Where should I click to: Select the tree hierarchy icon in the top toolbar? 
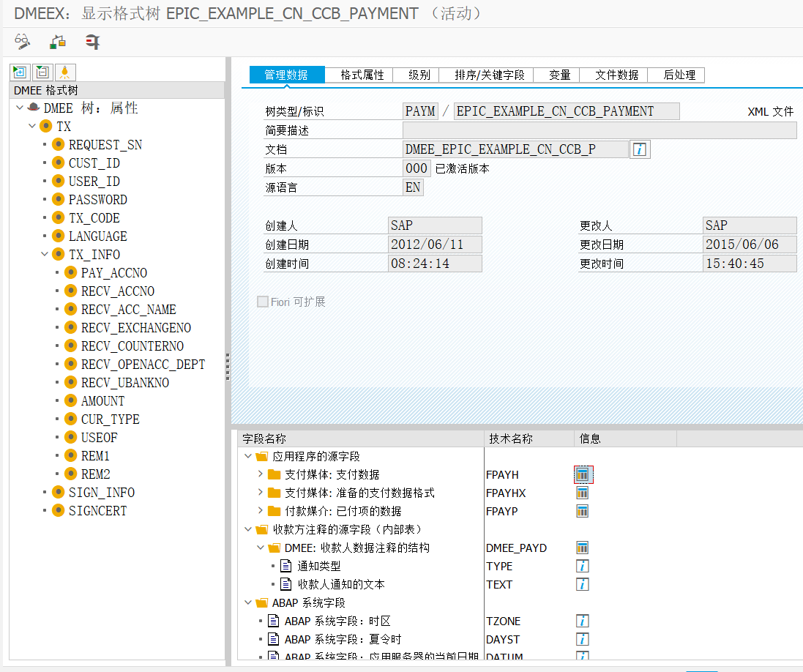pos(56,42)
